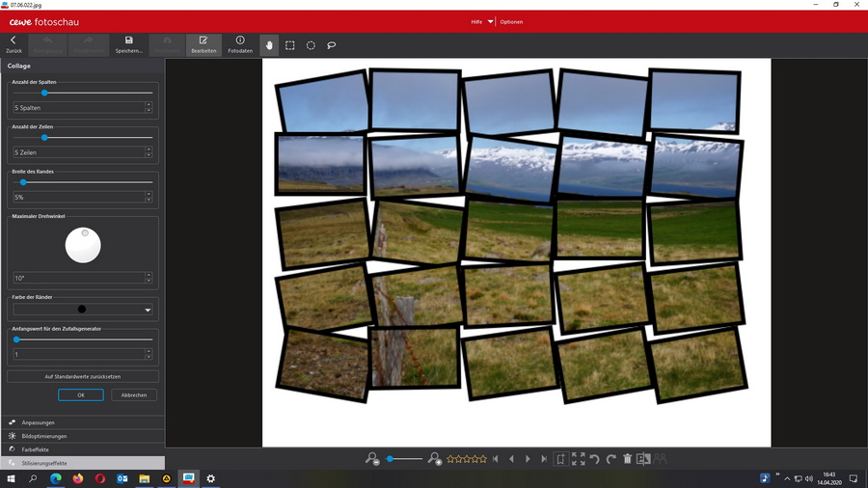Click the Breite des Randes percentage field
868x488 pixels.
(77, 197)
